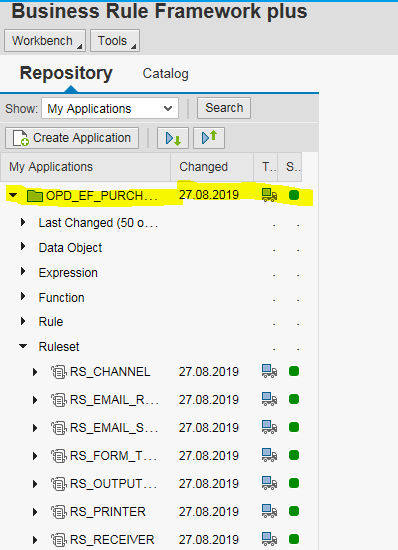Screen dimensions: 398x550
Task: Switch to the Catalog tab
Action: pyautogui.click(x=166, y=74)
